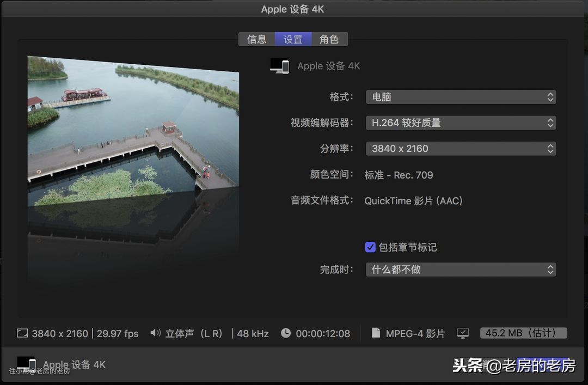This screenshot has height=385, width=588.
Task: Toggle the 包括章节标记 checkbox
Action: pyautogui.click(x=370, y=247)
